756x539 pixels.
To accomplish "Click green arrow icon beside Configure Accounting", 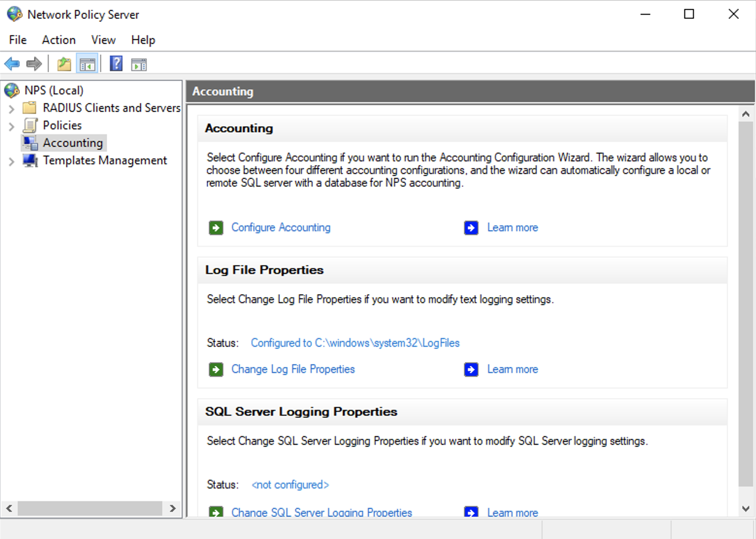I will 216,228.
